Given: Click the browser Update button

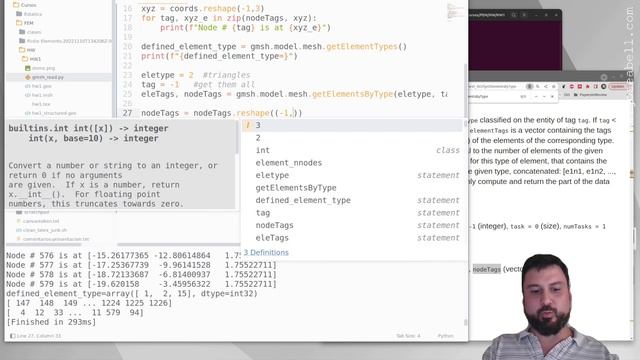Looking at the screenshot, I should pyautogui.click(x=618, y=87).
